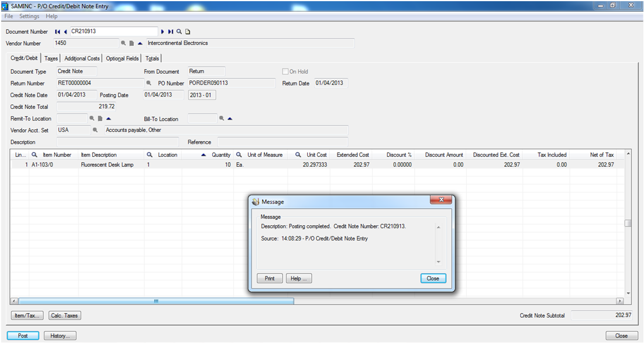The width and height of the screenshot is (644, 344).
Task: Open Return Number finder magnifier
Action: pyautogui.click(x=149, y=83)
